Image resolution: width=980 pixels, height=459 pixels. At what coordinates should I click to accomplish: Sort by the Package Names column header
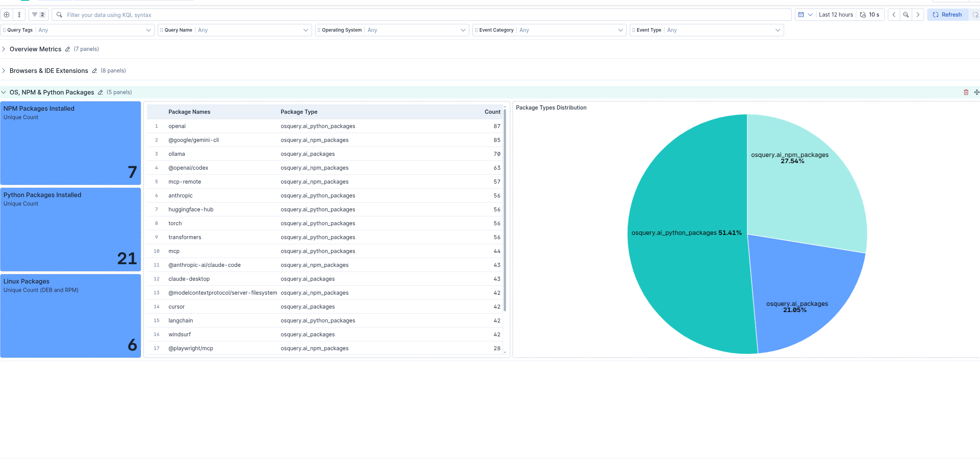189,112
